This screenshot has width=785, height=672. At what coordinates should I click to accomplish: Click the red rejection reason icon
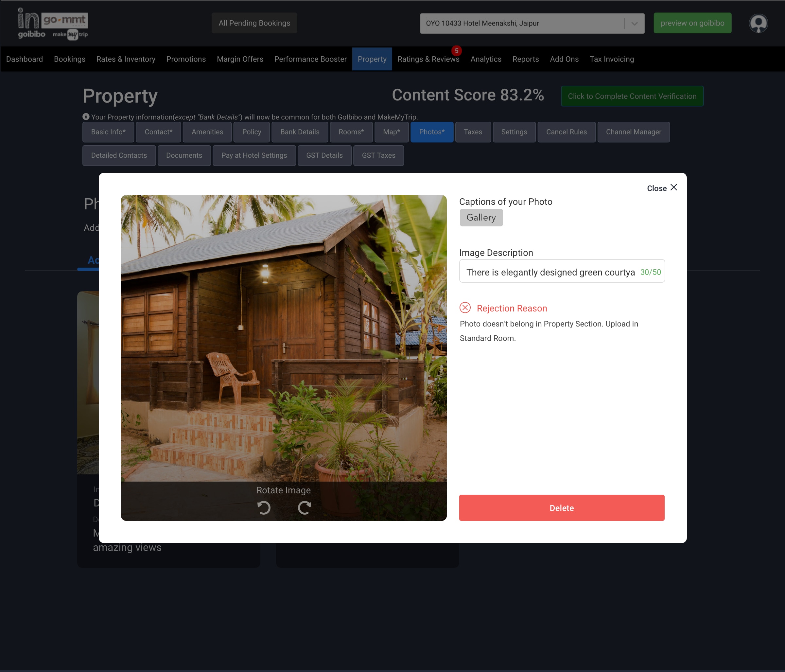coord(465,308)
